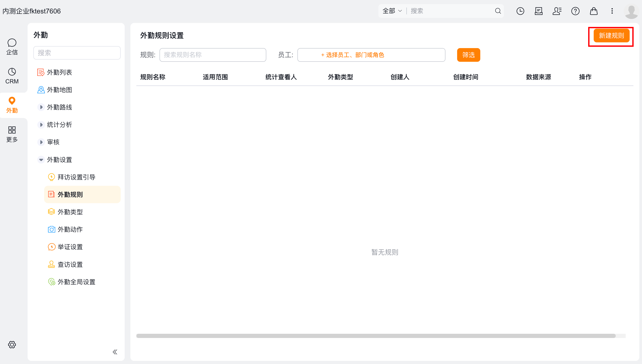Open the 全部 search scope dropdown

click(x=392, y=11)
